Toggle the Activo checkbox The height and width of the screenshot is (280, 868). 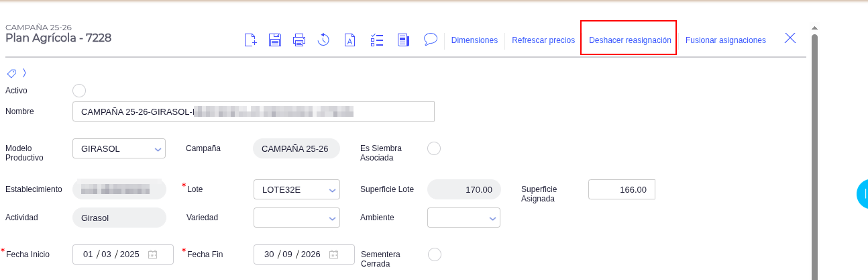click(x=78, y=90)
